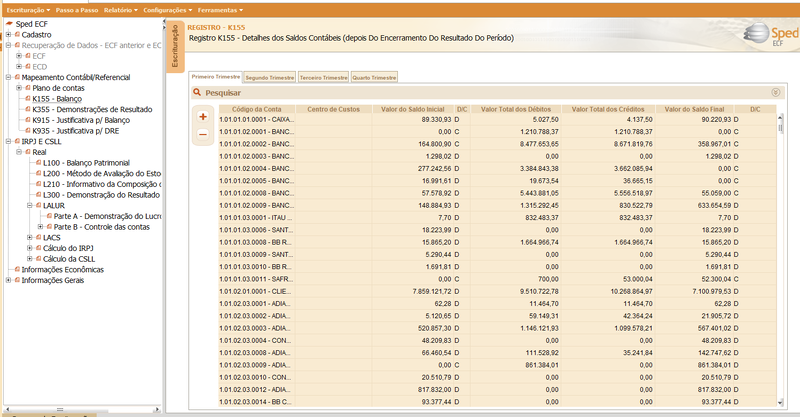Expand the Cadastro tree node

8,35
